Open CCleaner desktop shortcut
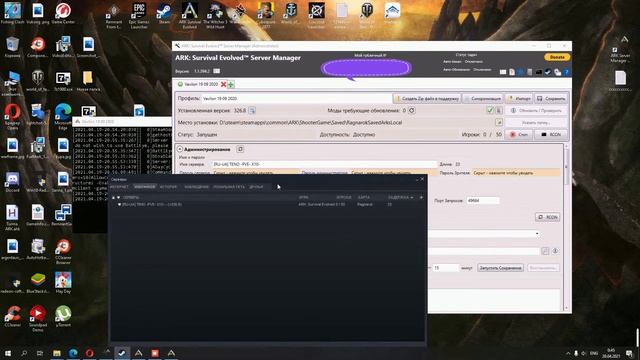Viewport: 640px width, 360px height. tap(12, 317)
